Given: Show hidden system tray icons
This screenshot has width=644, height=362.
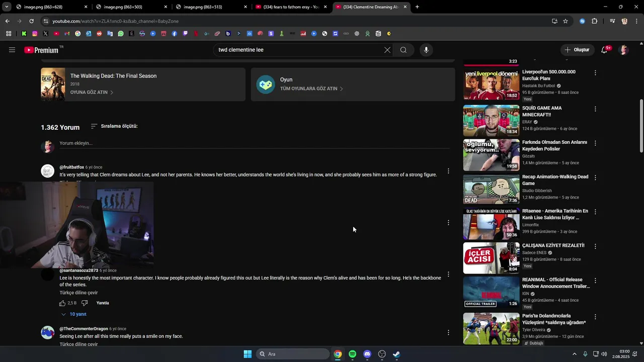Looking at the screenshot, I should click(575, 354).
